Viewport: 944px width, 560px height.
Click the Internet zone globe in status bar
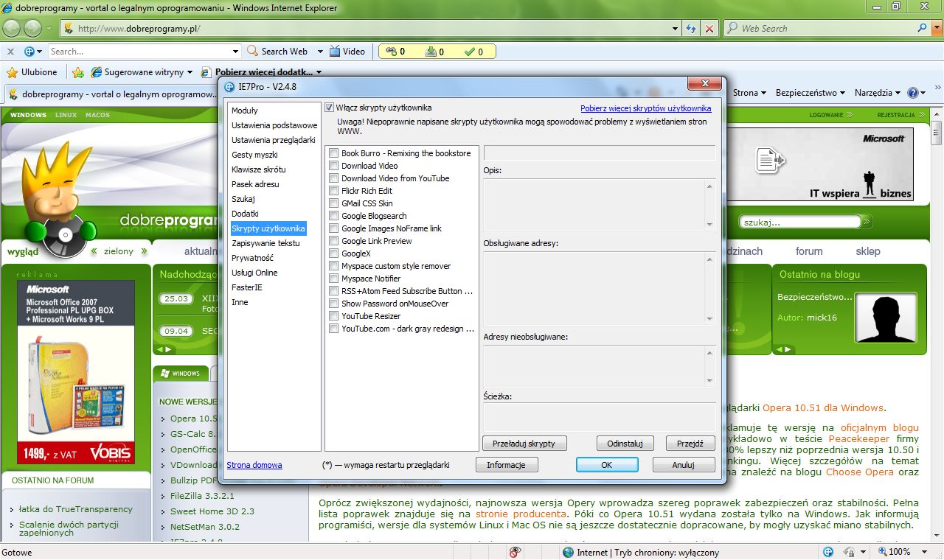tap(568, 552)
